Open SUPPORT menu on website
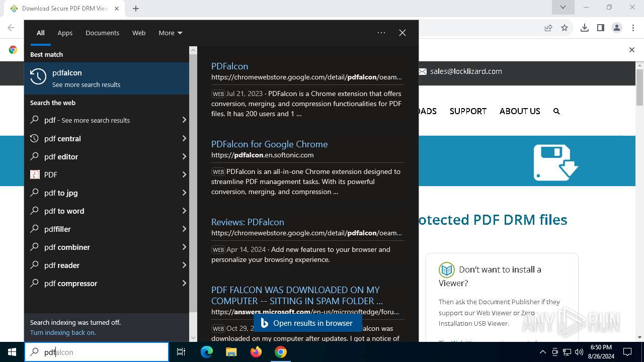Viewport: 644px width, 362px height. (468, 111)
